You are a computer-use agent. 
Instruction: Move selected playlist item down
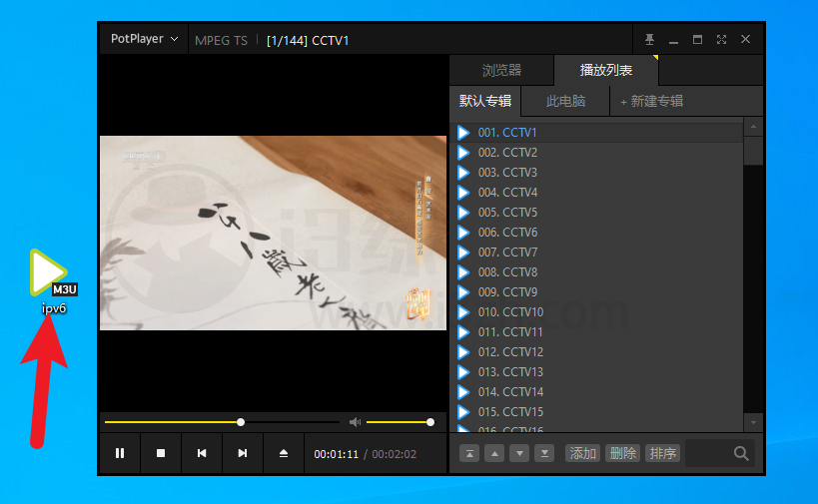[519, 453]
